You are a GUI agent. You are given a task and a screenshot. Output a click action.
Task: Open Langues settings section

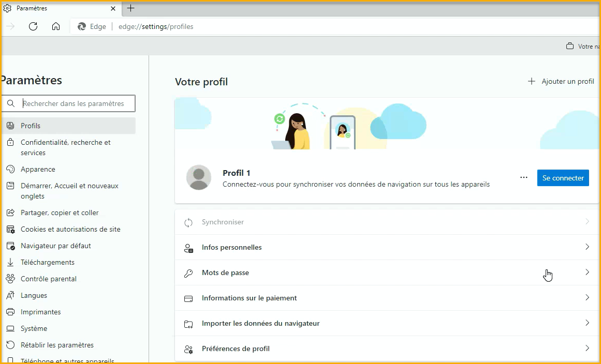coord(34,295)
